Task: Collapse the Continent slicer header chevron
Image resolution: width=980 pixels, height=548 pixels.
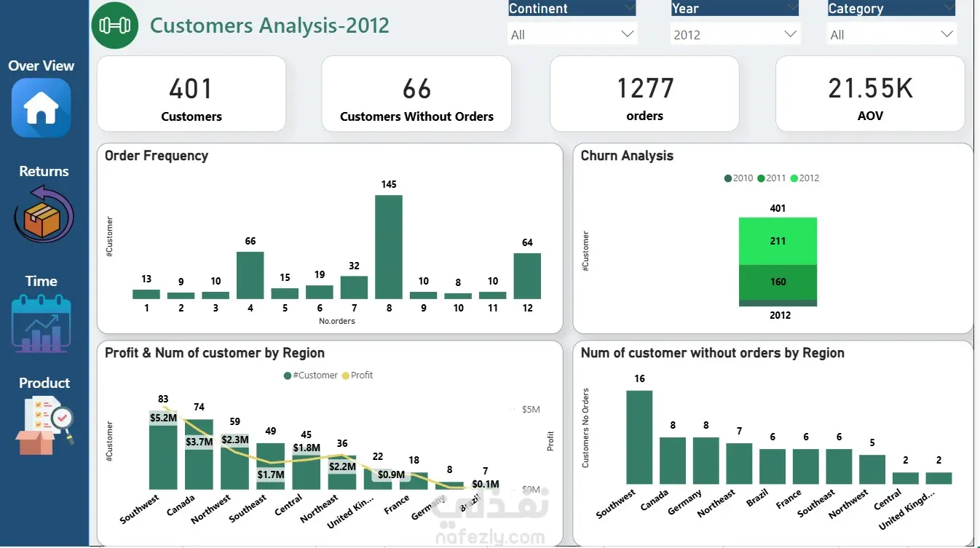Action: pos(629,8)
